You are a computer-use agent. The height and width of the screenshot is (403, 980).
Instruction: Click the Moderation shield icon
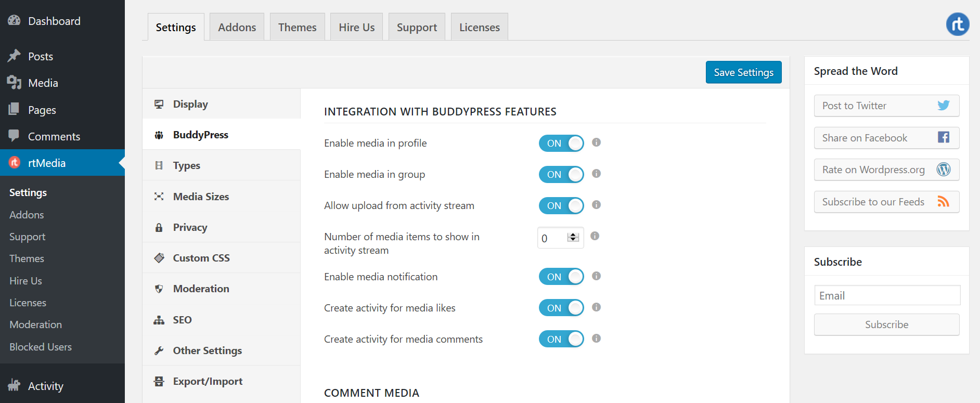pyautogui.click(x=159, y=289)
